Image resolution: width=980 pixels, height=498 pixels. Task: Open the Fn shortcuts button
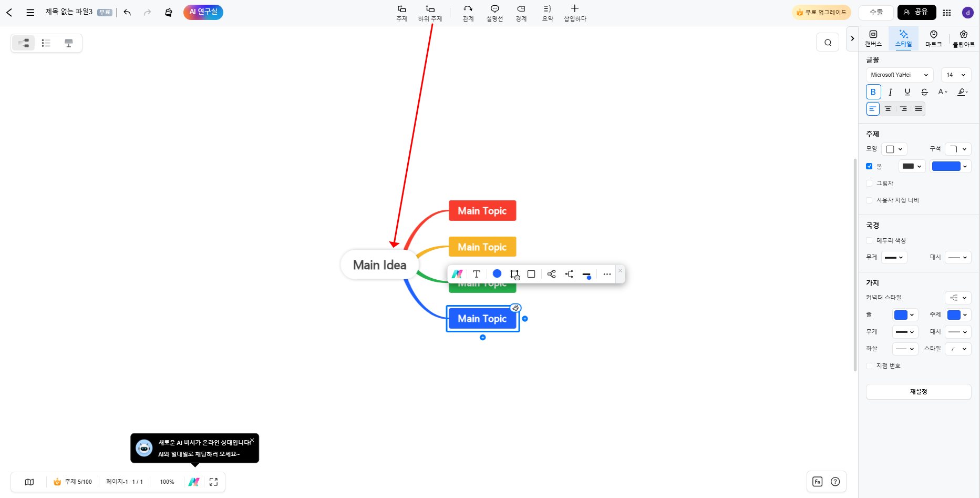[818, 482]
